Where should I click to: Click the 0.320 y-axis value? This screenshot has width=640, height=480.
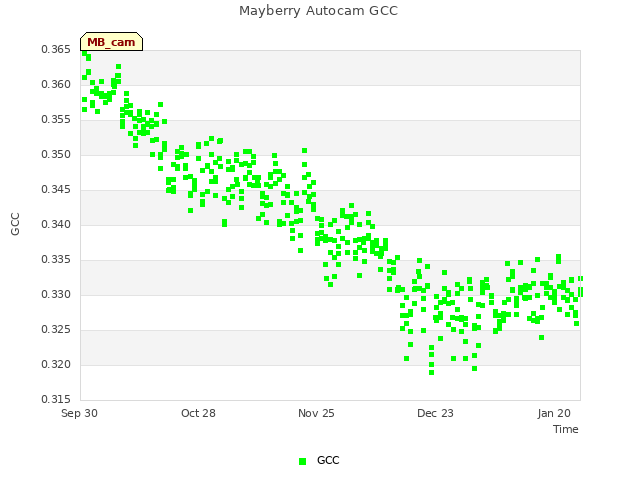(x=56, y=364)
